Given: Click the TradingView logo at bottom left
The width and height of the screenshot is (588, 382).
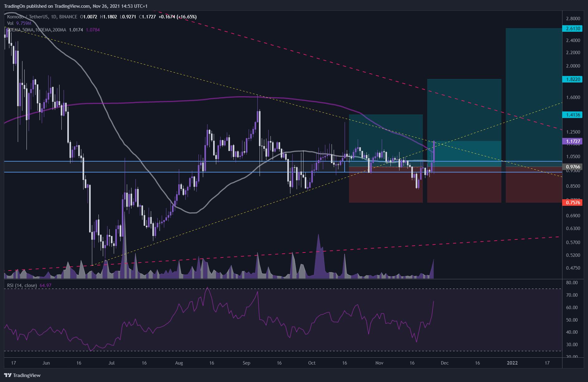Looking at the screenshot, I should pos(22,375).
